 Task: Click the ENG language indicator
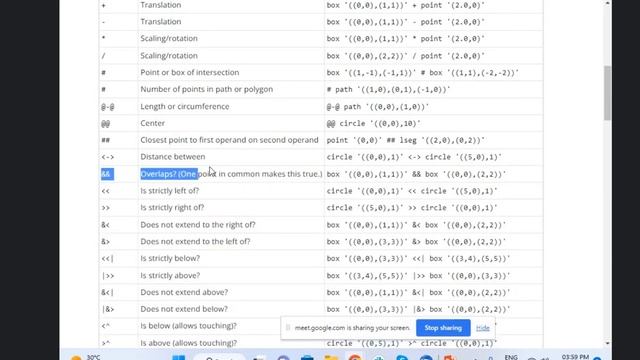[x=511, y=357]
